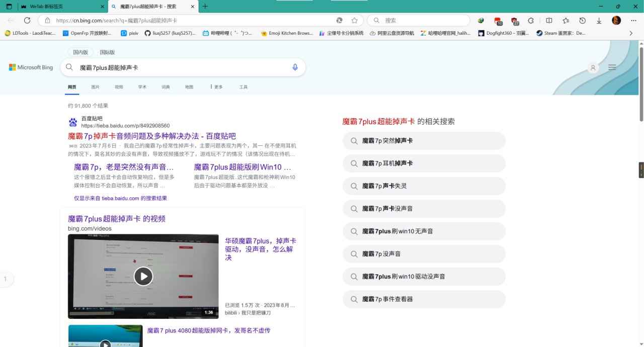Click the browser profile avatar
644x347 pixels.
coord(616,21)
